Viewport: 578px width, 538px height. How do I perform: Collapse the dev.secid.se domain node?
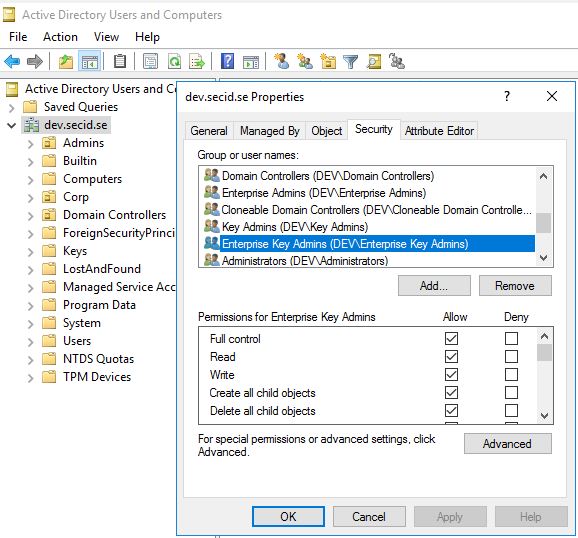(12, 125)
